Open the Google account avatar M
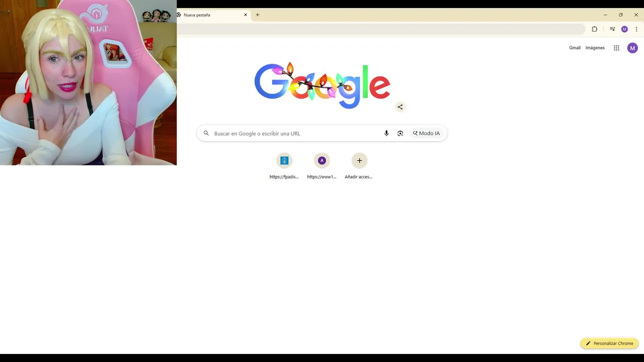Screen dimensions: 644x362 [x=632, y=48]
